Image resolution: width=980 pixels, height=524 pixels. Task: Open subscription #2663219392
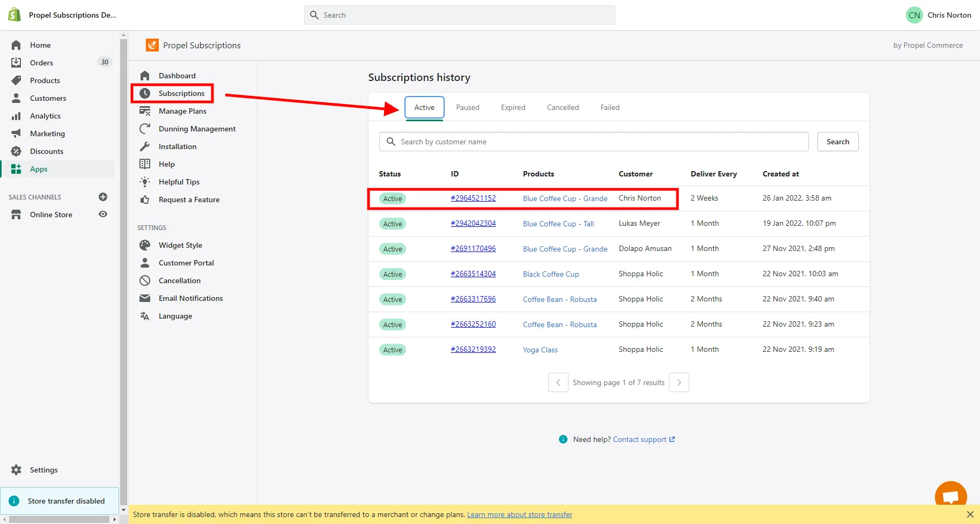pos(473,349)
